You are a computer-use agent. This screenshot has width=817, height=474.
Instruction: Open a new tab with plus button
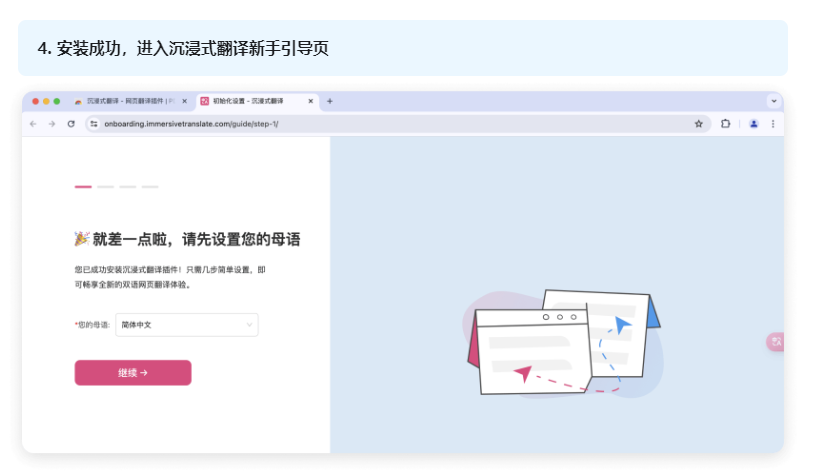point(329,101)
